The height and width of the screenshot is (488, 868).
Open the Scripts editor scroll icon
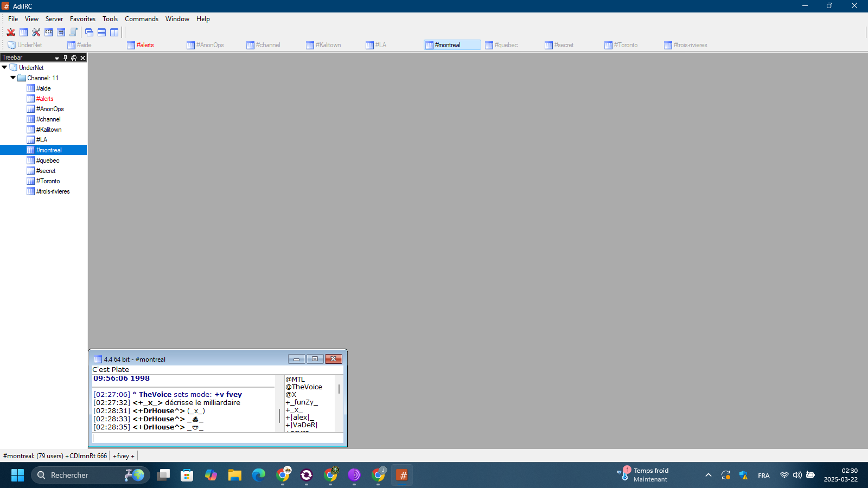pos(73,33)
